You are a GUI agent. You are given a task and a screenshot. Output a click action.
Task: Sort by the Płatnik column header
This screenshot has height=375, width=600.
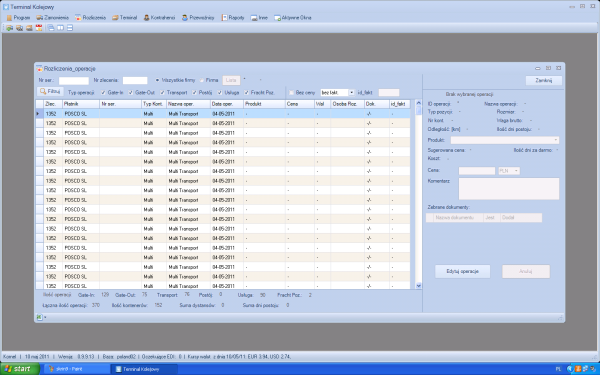tap(81, 104)
